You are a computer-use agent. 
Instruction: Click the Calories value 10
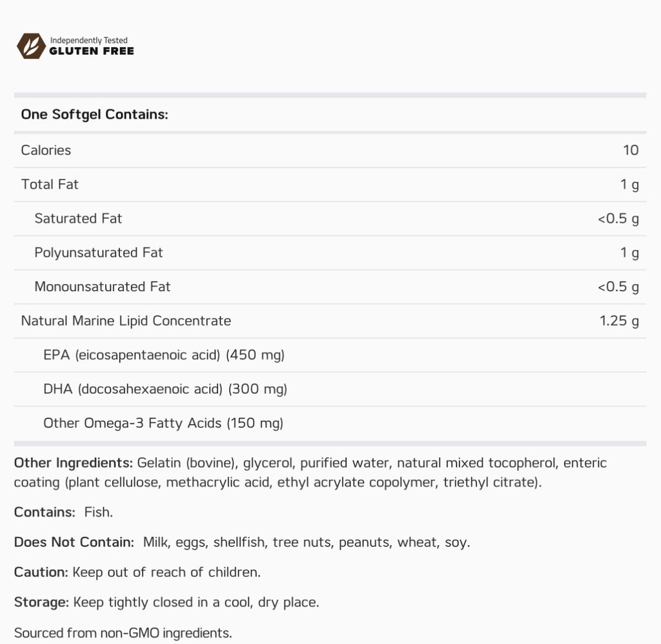click(631, 150)
